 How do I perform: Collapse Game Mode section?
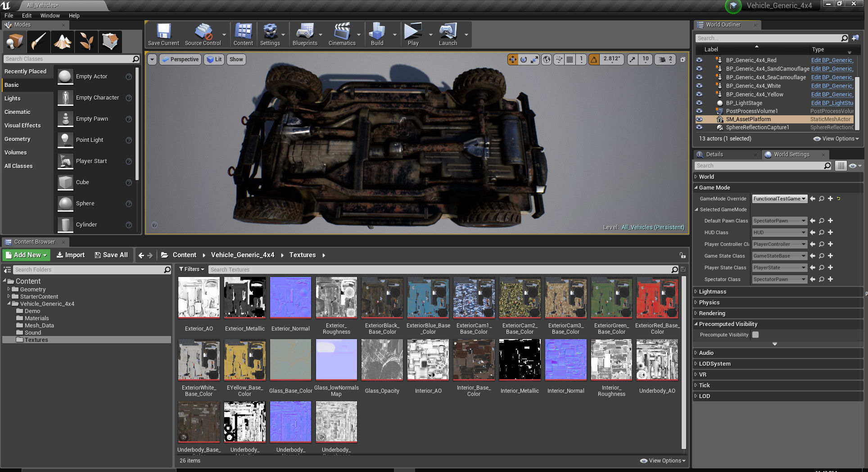click(696, 187)
